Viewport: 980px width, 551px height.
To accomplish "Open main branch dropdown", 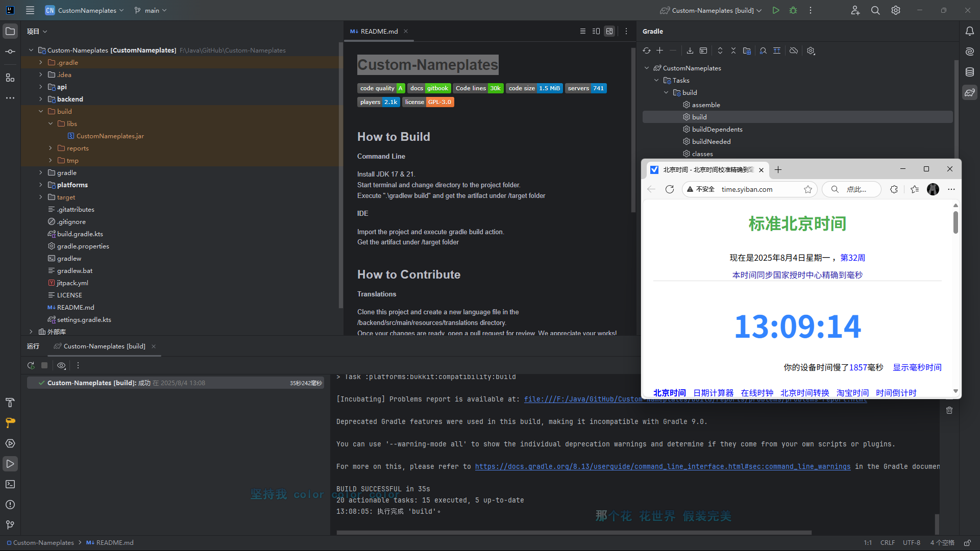I will (x=151, y=10).
